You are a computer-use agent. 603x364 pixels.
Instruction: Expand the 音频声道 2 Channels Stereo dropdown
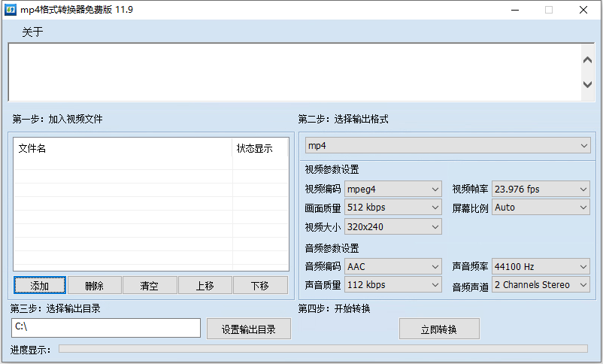point(541,285)
